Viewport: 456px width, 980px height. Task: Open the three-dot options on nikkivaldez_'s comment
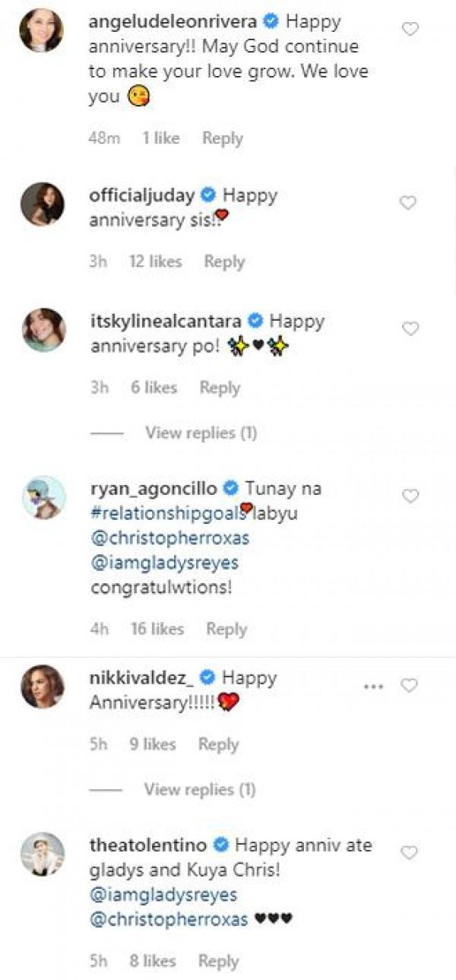pyautogui.click(x=373, y=686)
